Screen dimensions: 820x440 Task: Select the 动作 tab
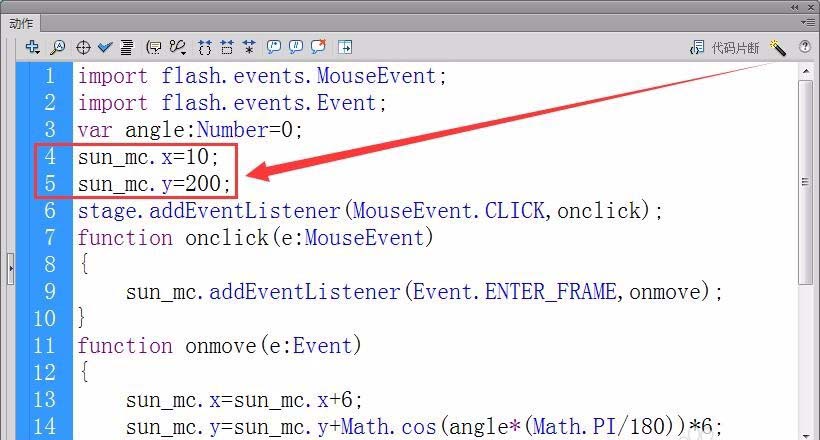click(21, 24)
